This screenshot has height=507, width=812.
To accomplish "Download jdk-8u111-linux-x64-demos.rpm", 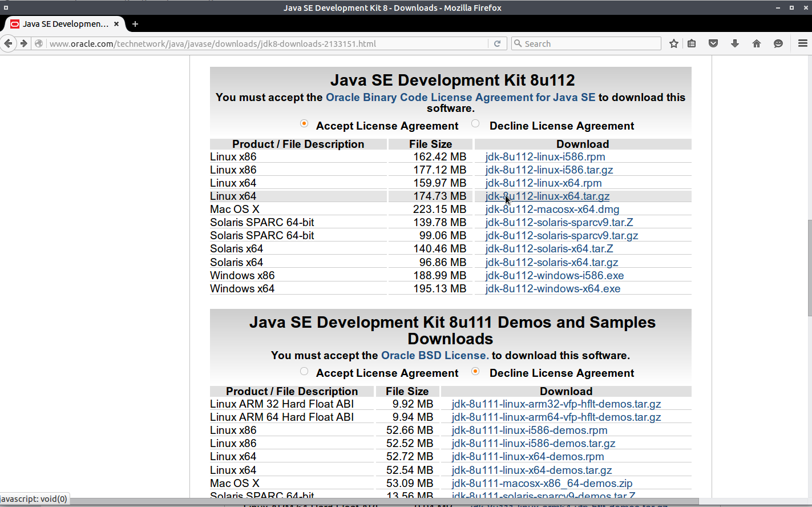I will click(x=528, y=457).
